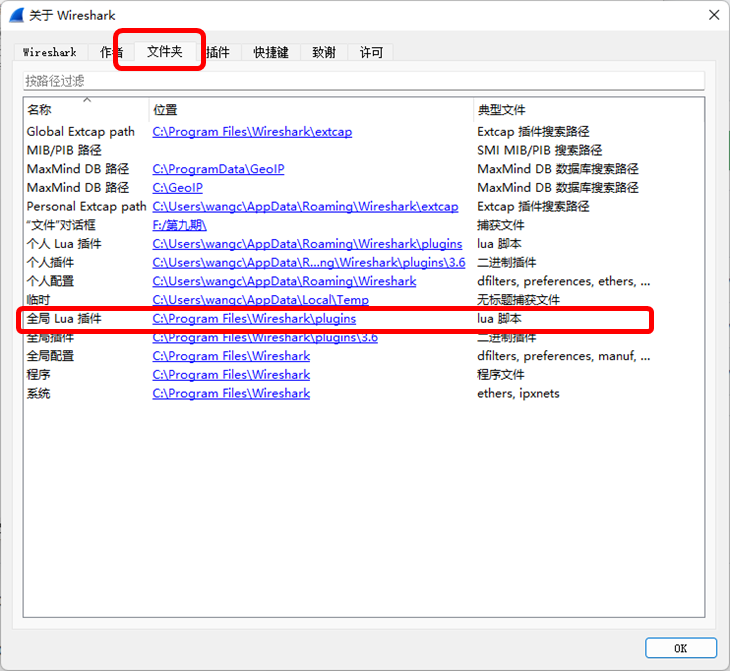Confirm with the OK button
This screenshot has height=671, width=730.
pos(681,648)
